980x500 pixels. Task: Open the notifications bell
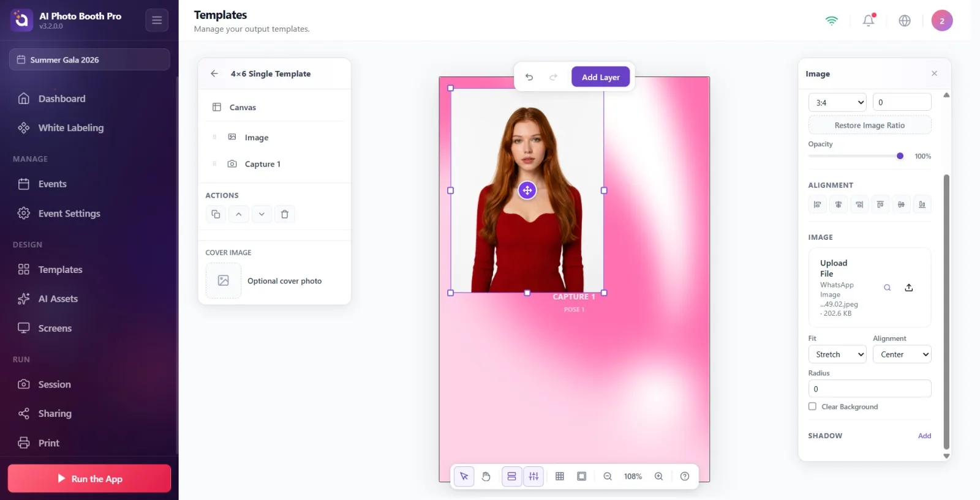tap(869, 21)
